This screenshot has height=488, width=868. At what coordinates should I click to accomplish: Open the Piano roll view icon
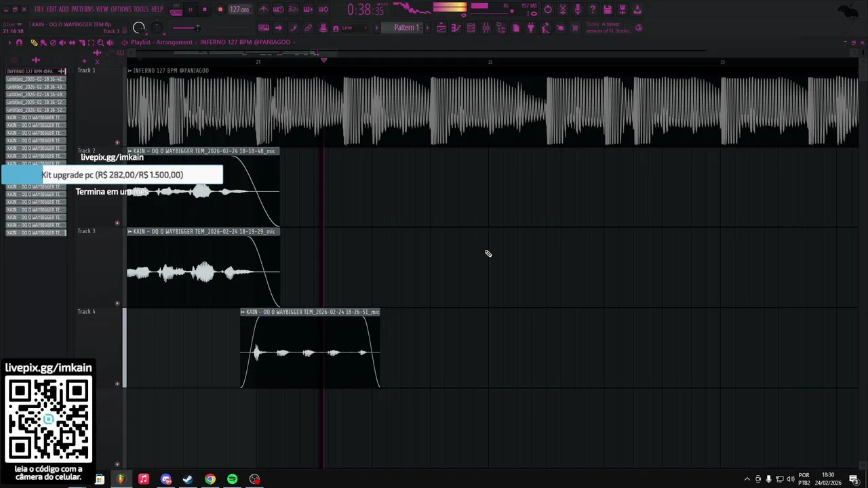click(456, 28)
